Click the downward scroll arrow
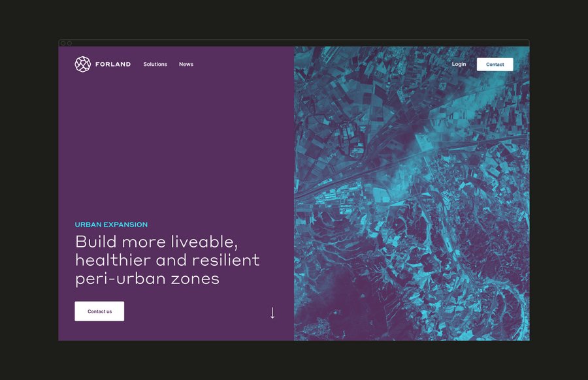Screen dimensions: 588x380 (x=272, y=313)
